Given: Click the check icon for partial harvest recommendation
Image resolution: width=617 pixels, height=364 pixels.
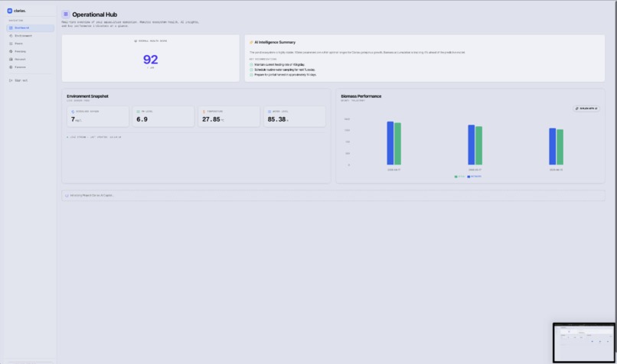Looking at the screenshot, I should tap(251, 75).
